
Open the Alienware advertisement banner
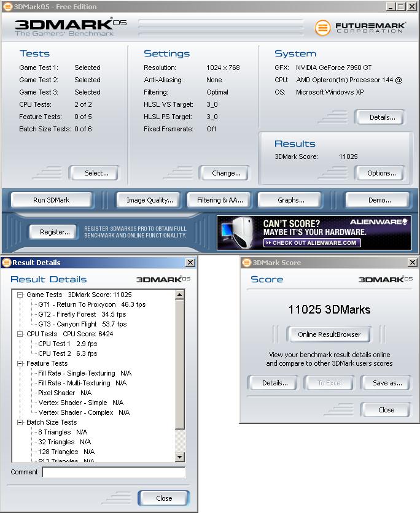[314, 233]
